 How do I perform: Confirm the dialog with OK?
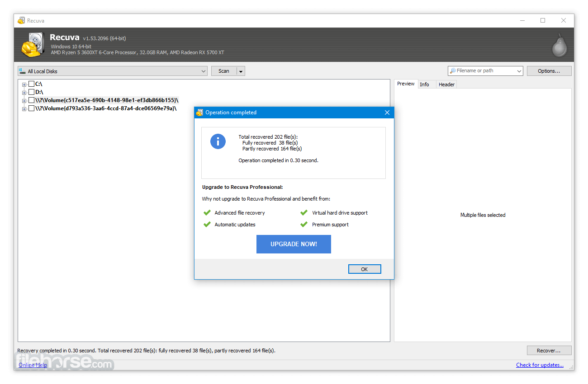tap(365, 269)
